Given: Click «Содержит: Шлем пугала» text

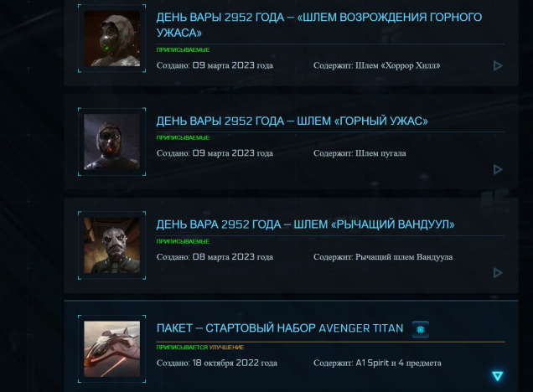Looking at the screenshot, I should point(360,153).
